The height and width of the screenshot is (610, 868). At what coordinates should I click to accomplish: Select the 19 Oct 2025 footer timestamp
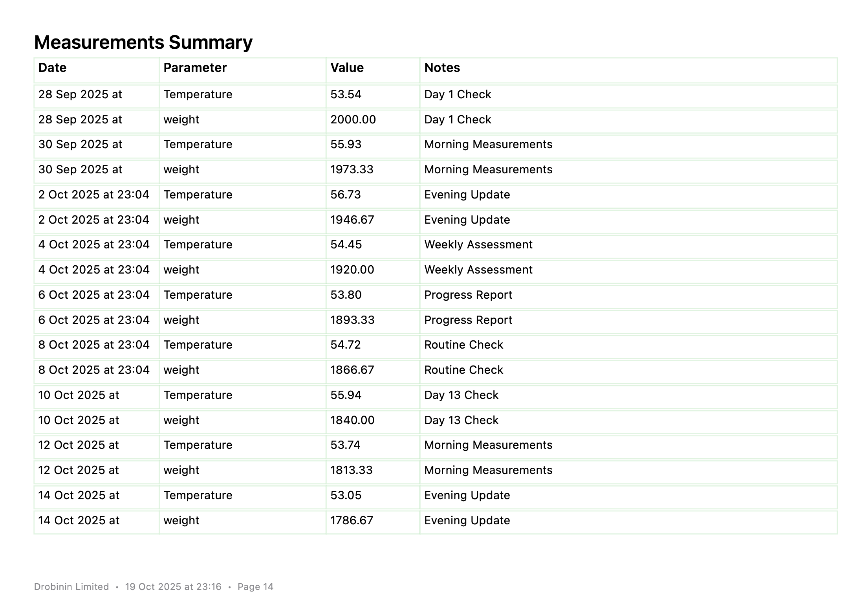(x=173, y=587)
